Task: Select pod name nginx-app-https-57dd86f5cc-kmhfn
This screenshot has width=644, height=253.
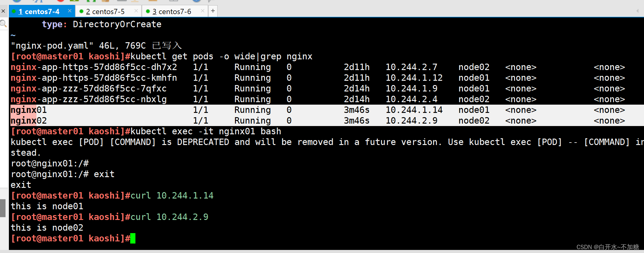Action: 94,78
